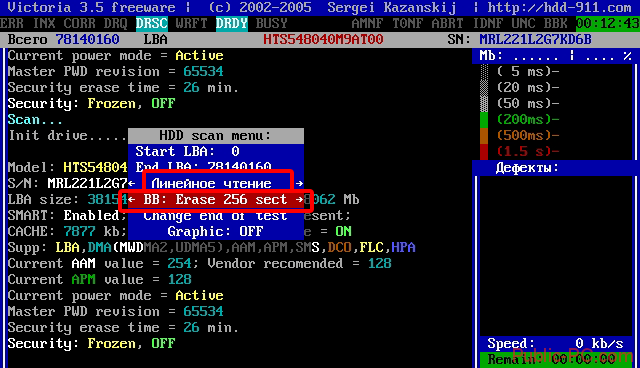Viewport: 640px width, 368px height.
Task: Click the DRDY status indicator
Action: click(x=231, y=24)
